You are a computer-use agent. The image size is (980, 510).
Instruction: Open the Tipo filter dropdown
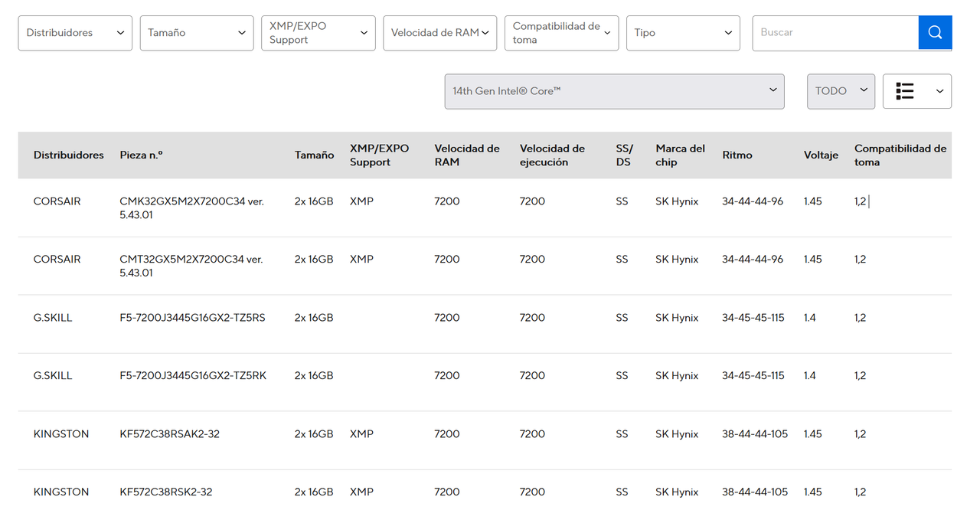[x=683, y=33]
